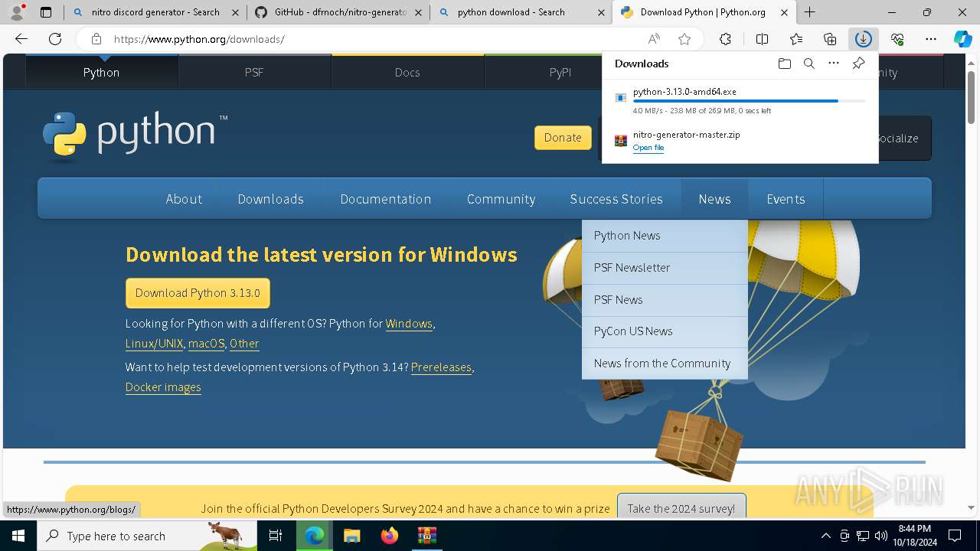Choose News from the Community
The width and height of the screenshot is (980, 551).
point(665,364)
